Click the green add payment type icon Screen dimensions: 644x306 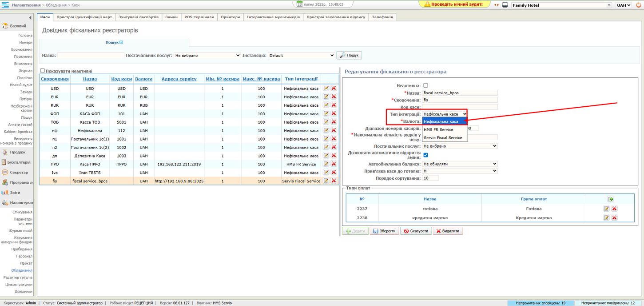(611, 199)
